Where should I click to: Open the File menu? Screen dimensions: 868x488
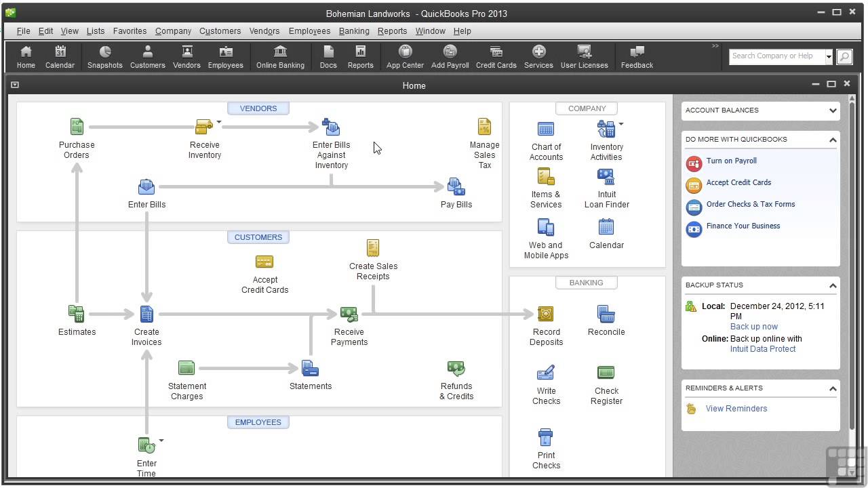coord(23,31)
